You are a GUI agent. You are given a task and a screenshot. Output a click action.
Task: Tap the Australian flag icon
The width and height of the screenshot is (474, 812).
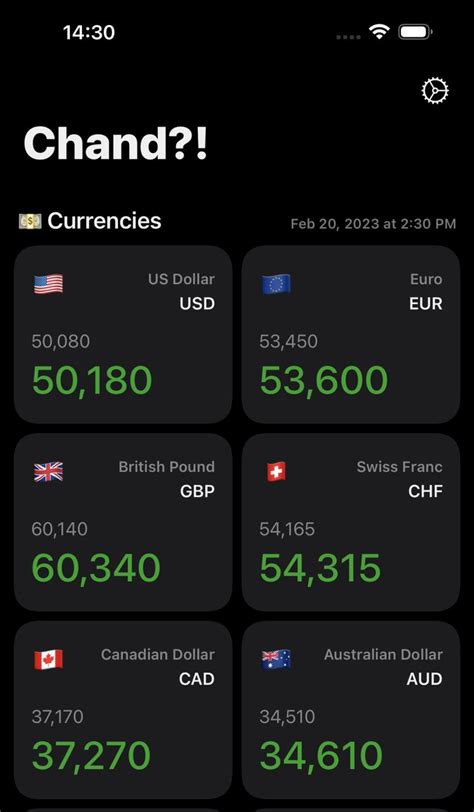coord(276,659)
